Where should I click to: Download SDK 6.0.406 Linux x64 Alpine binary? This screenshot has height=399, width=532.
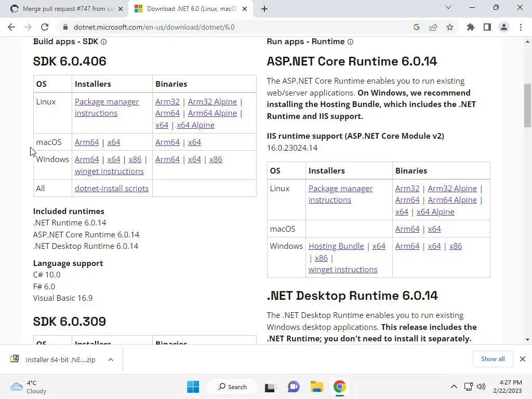(195, 125)
